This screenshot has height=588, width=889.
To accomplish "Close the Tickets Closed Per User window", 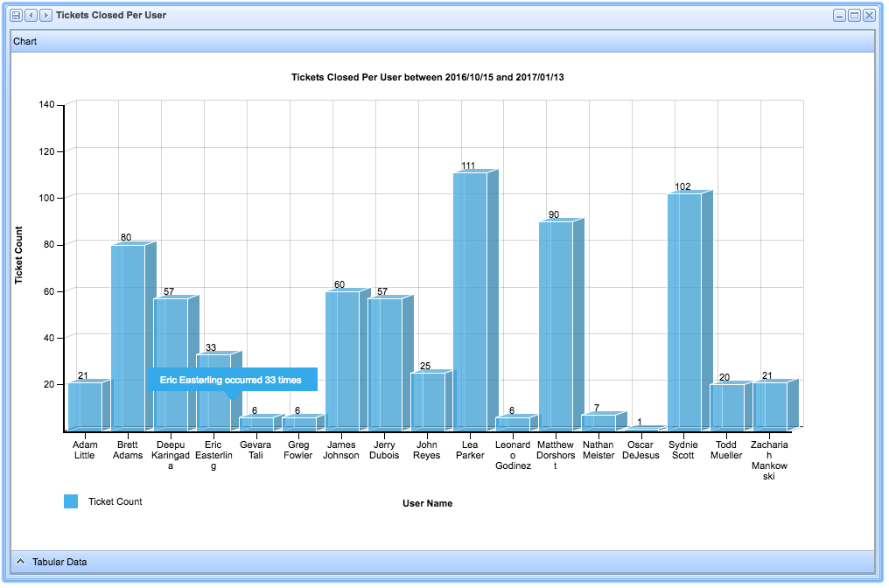I will click(x=869, y=16).
